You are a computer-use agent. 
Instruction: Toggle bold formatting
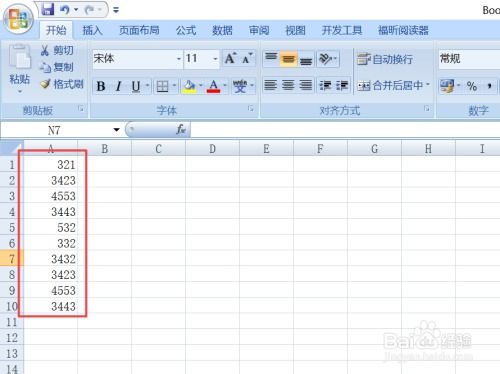tap(101, 86)
